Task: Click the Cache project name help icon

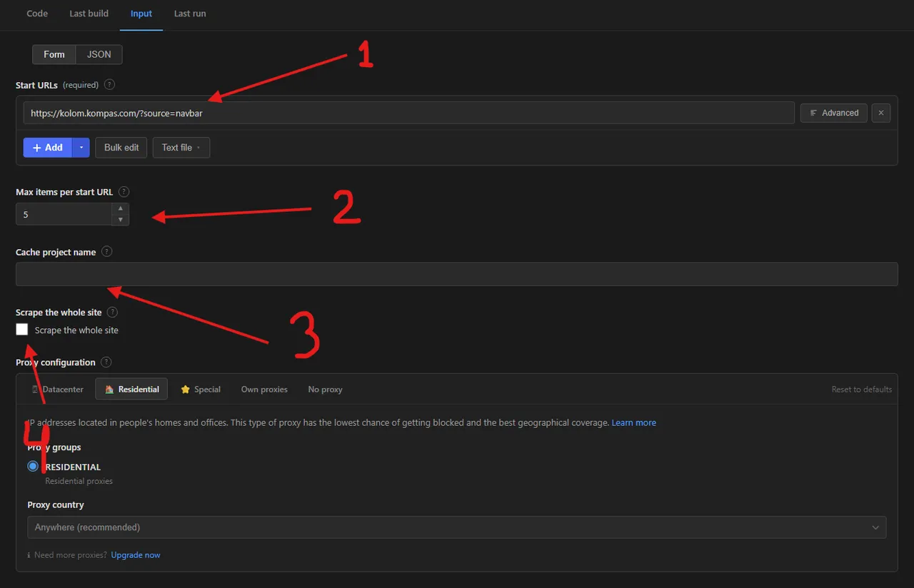Action: tap(107, 252)
